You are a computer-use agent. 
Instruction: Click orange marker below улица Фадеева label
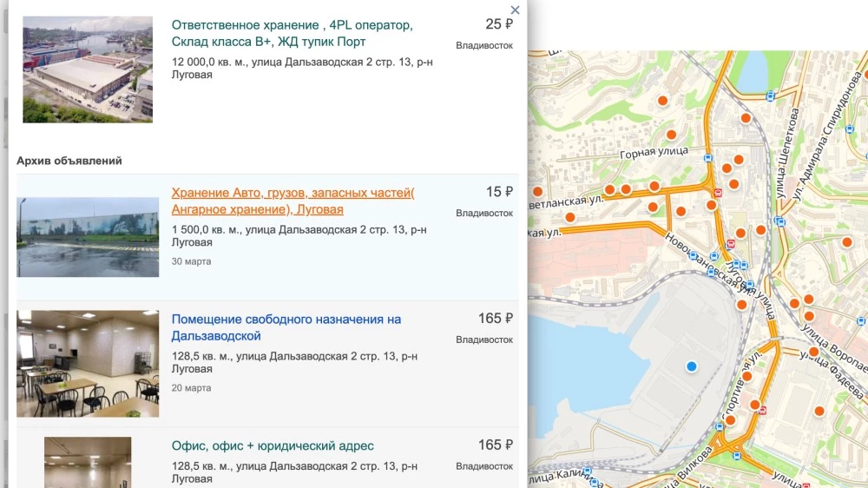point(819,411)
